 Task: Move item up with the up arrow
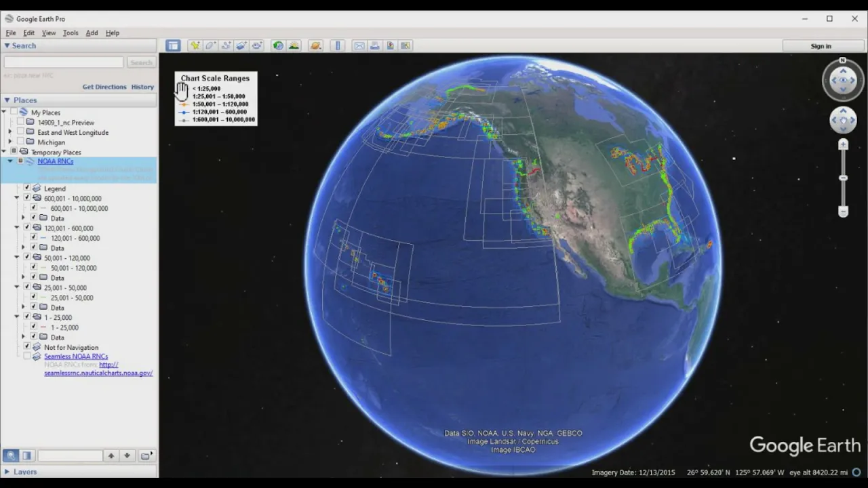[x=111, y=455]
